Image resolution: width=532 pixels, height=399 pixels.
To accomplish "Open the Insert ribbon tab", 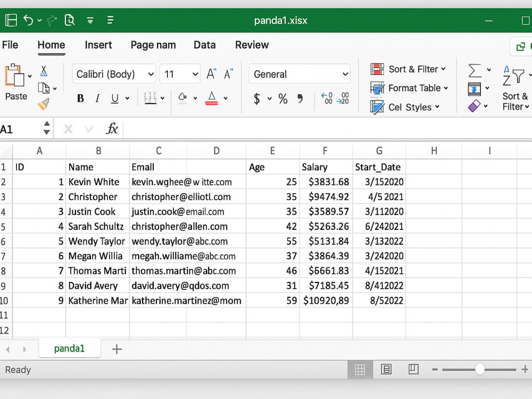I will click(x=98, y=45).
